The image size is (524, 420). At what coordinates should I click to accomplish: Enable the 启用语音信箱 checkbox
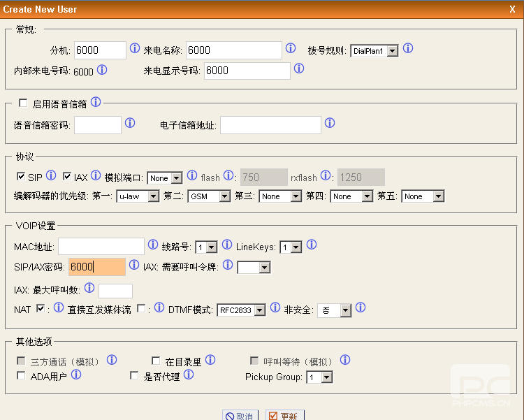(x=23, y=103)
